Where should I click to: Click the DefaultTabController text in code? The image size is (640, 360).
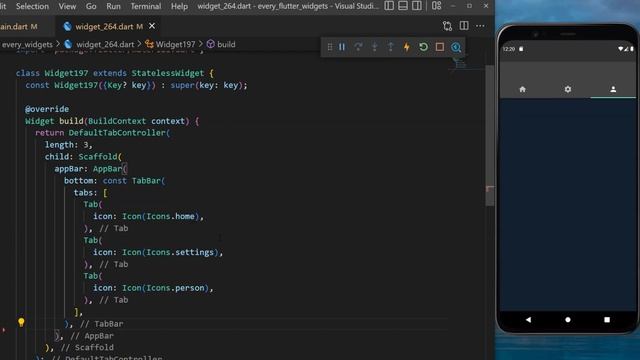[x=117, y=133]
